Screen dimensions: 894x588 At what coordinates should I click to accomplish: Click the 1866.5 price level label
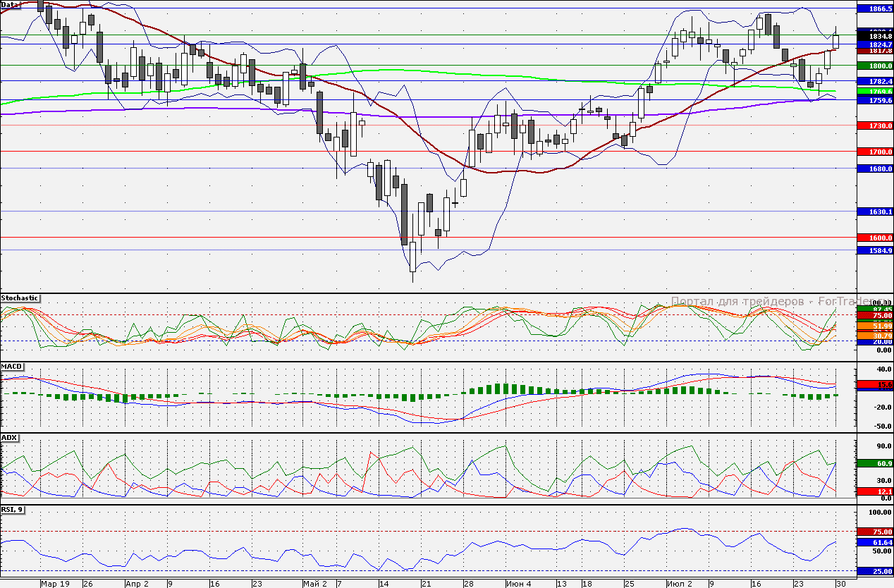(875, 8)
